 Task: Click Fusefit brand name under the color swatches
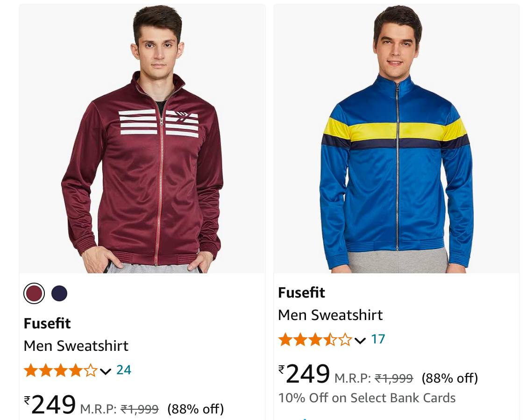pos(47,323)
